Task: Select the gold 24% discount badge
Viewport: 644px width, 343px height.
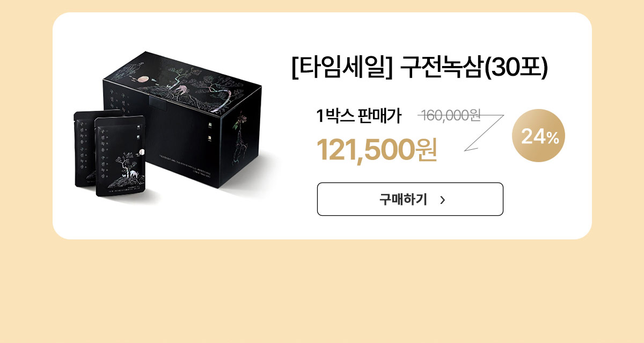Action: point(539,135)
